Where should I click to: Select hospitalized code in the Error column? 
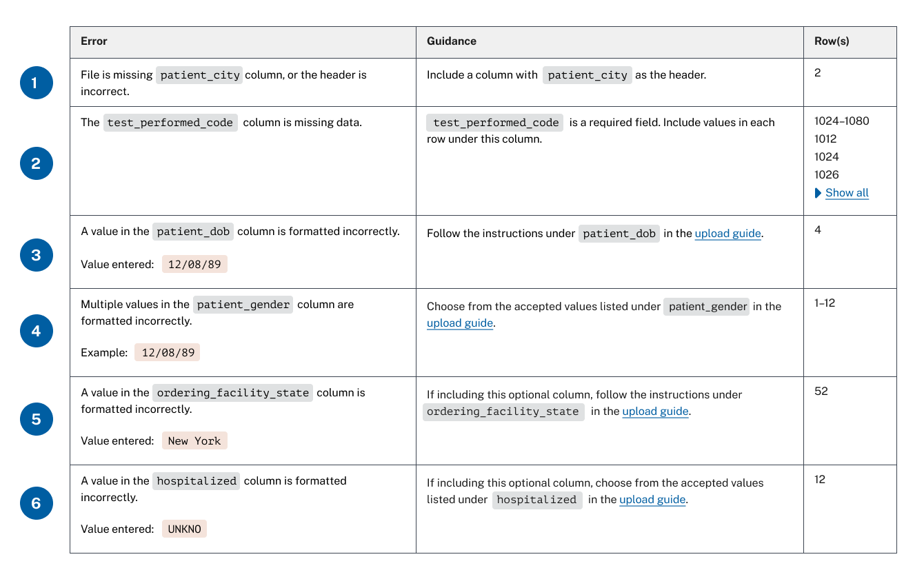tap(197, 481)
